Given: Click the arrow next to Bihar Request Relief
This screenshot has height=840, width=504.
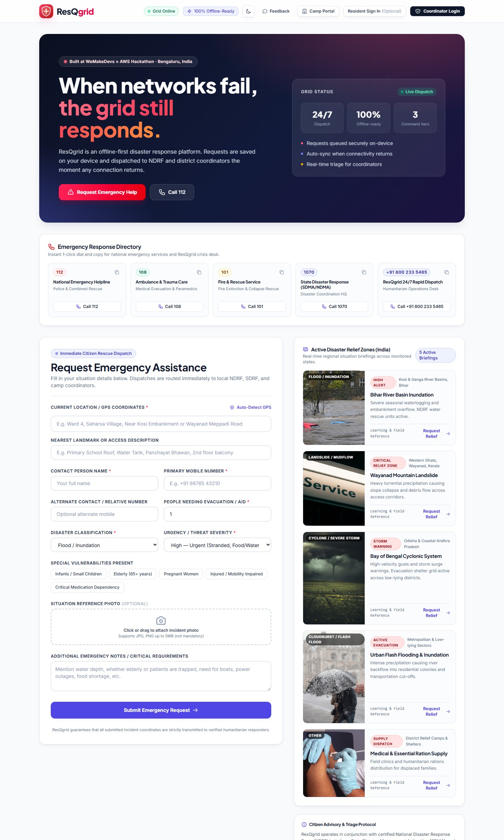Looking at the screenshot, I should [448, 434].
